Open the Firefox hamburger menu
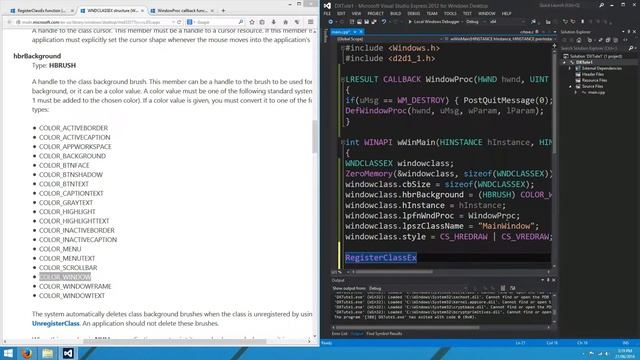Screen dimensions: 640x360 [311, 22]
